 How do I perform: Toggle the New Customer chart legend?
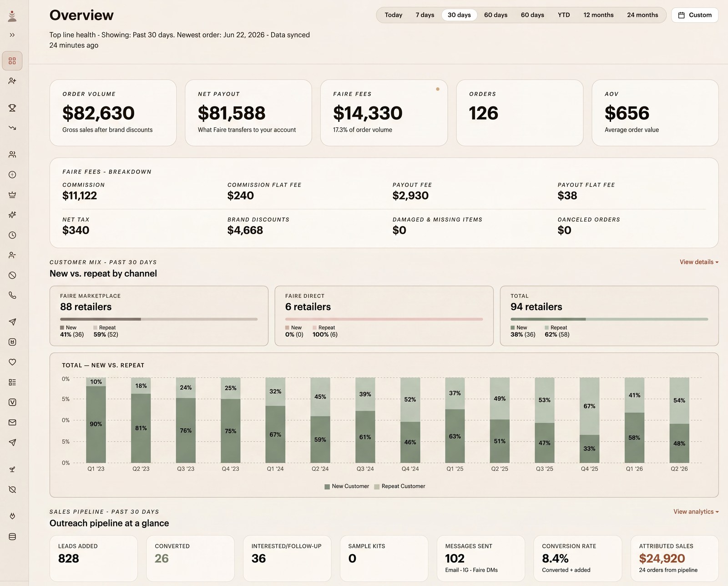[x=347, y=486]
